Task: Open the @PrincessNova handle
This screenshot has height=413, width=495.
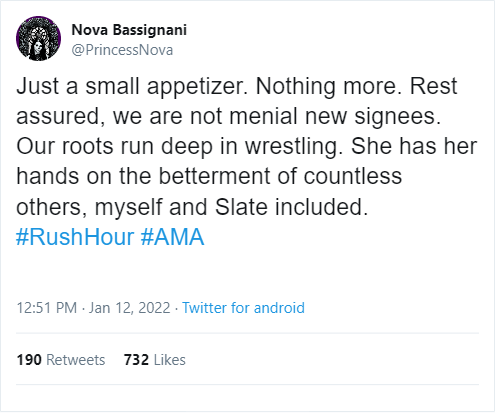Action: coord(122,50)
